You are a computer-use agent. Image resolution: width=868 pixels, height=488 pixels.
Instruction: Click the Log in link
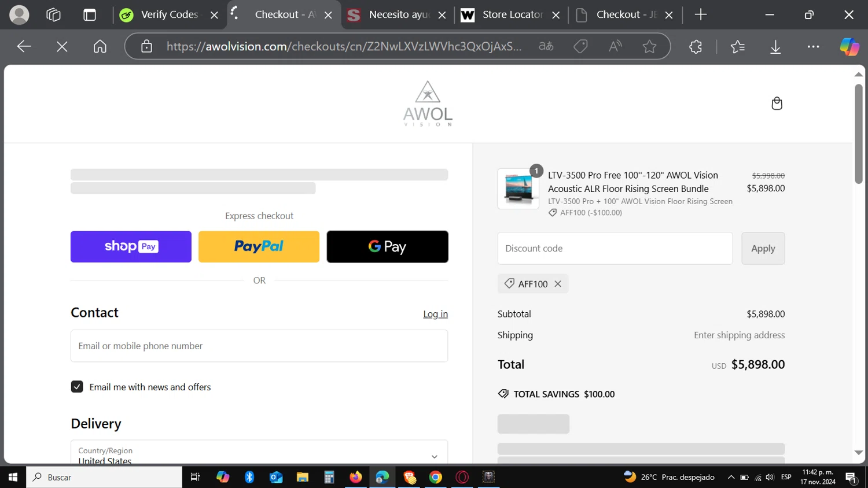(435, 314)
